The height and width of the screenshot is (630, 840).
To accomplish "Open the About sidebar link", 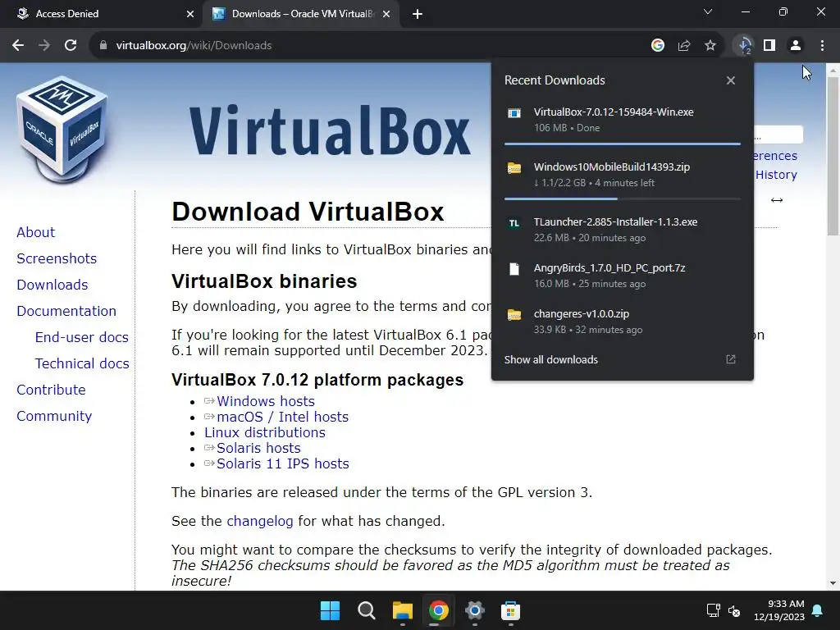I will tap(36, 232).
